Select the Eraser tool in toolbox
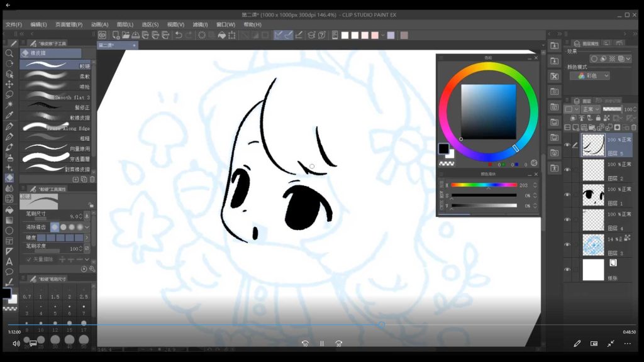 9,178
